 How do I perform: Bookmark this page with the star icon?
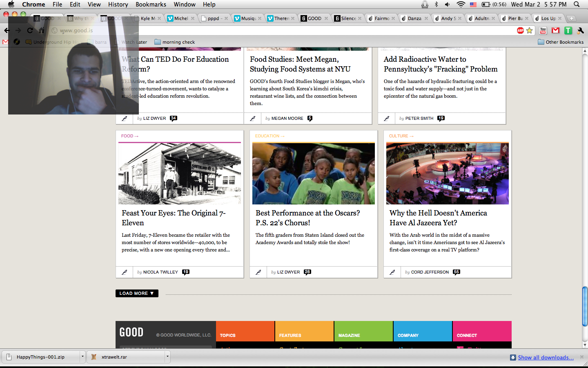coord(530,31)
